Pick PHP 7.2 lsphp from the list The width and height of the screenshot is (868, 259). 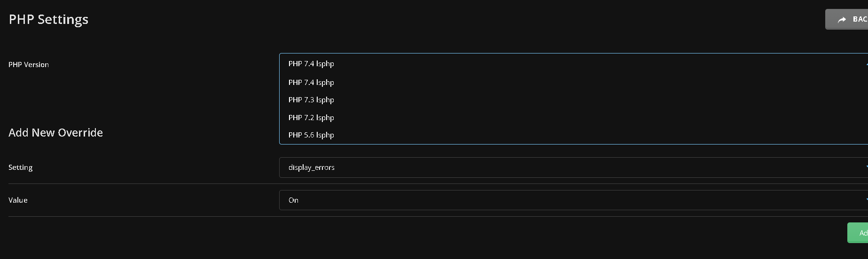pos(312,118)
